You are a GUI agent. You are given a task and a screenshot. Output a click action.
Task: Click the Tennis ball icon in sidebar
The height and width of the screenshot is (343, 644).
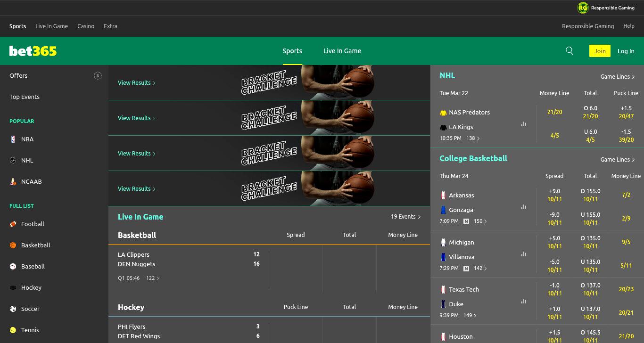[13, 330]
